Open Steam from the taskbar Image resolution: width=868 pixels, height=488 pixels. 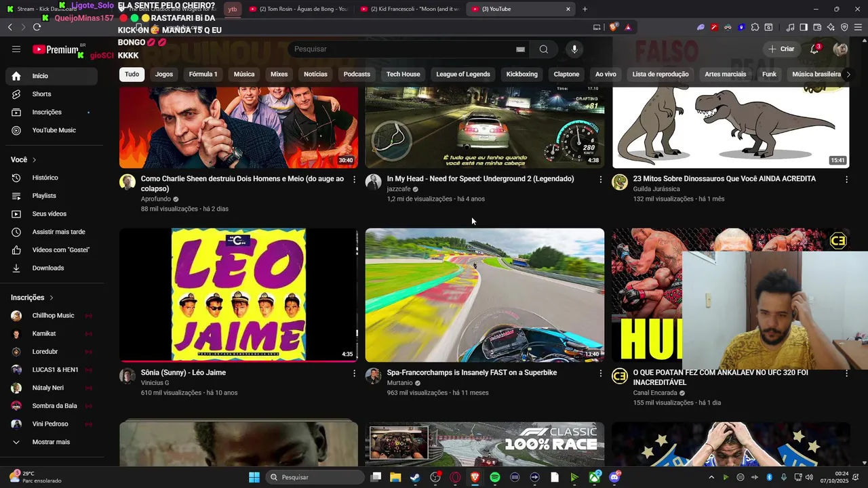415,477
